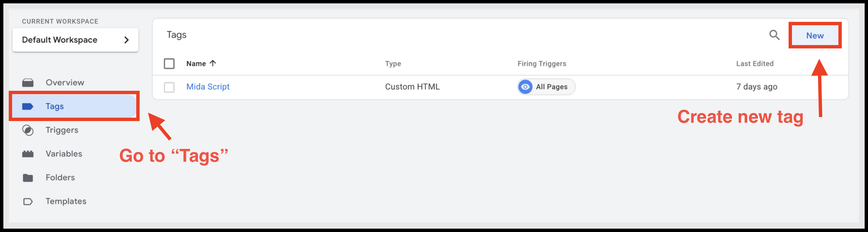The height and width of the screenshot is (232, 868).
Task: Expand the Default Workspace chevron
Action: [x=126, y=40]
